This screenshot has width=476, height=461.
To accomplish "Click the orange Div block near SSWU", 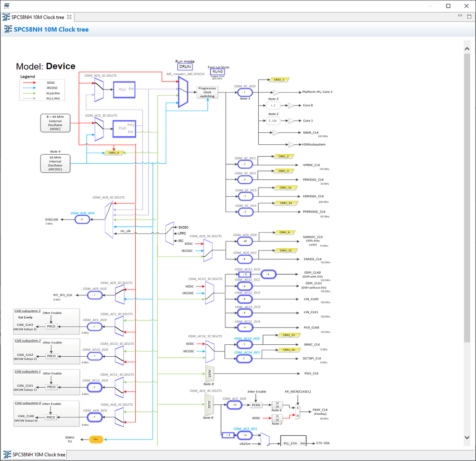I will tap(96, 440).
